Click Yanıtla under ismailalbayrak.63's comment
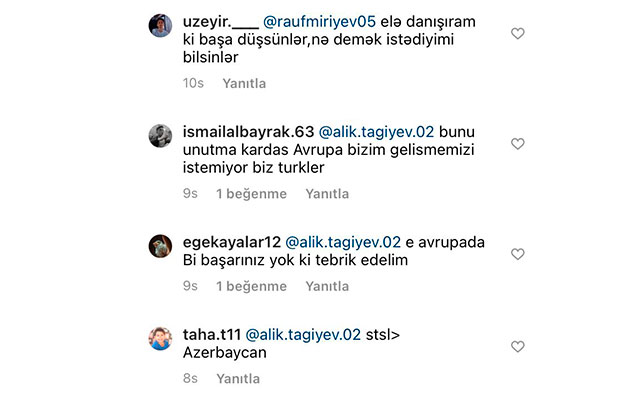Image resolution: width=637 pixels, height=400 pixels. [327, 194]
